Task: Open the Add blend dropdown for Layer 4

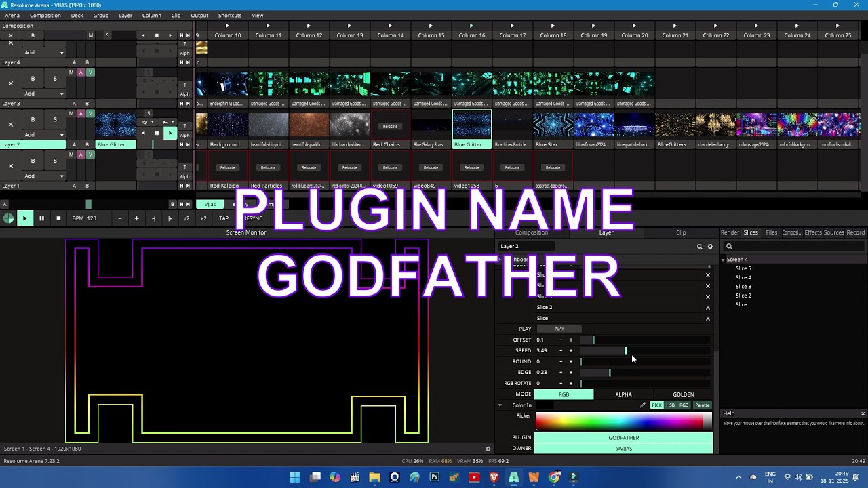Action: click(44, 52)
